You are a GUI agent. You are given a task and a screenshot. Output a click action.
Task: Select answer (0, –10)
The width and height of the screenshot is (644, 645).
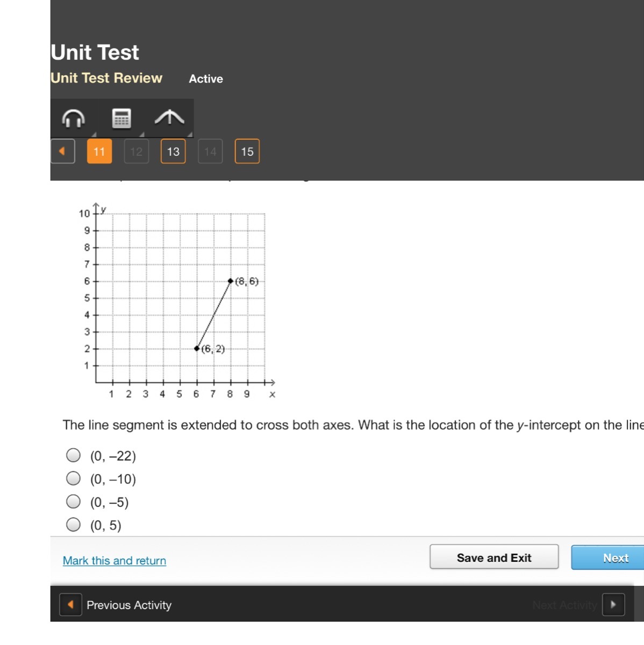pos(74,478)
